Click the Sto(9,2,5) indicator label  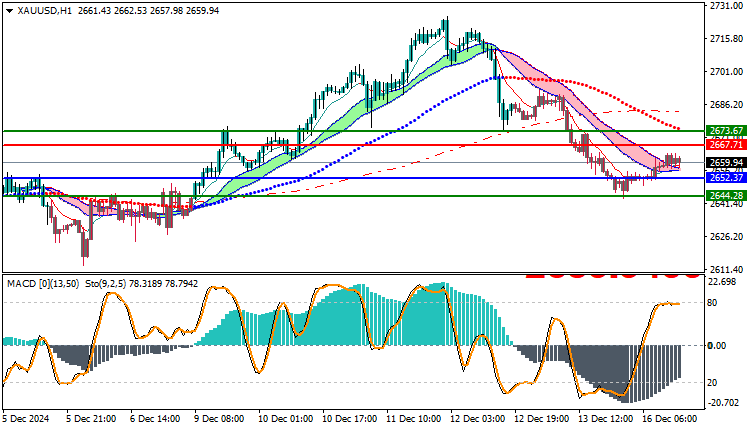pyautogui.click(x=106, y=284)
